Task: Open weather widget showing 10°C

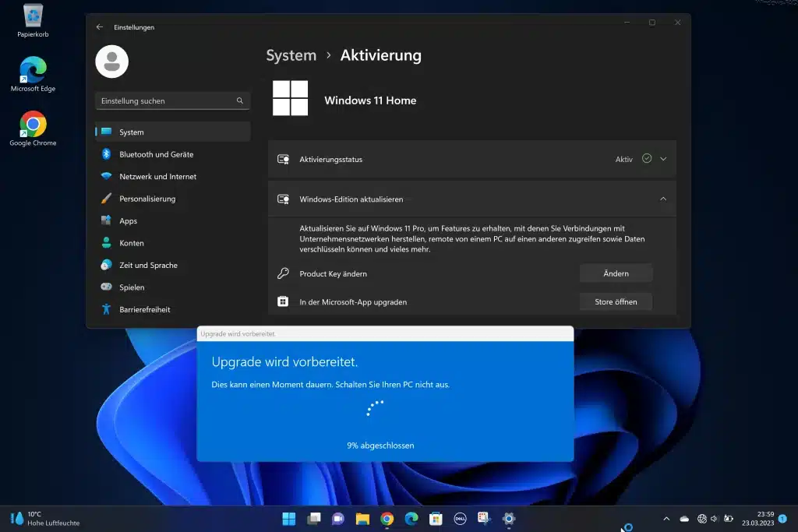Action: (44, 519)
